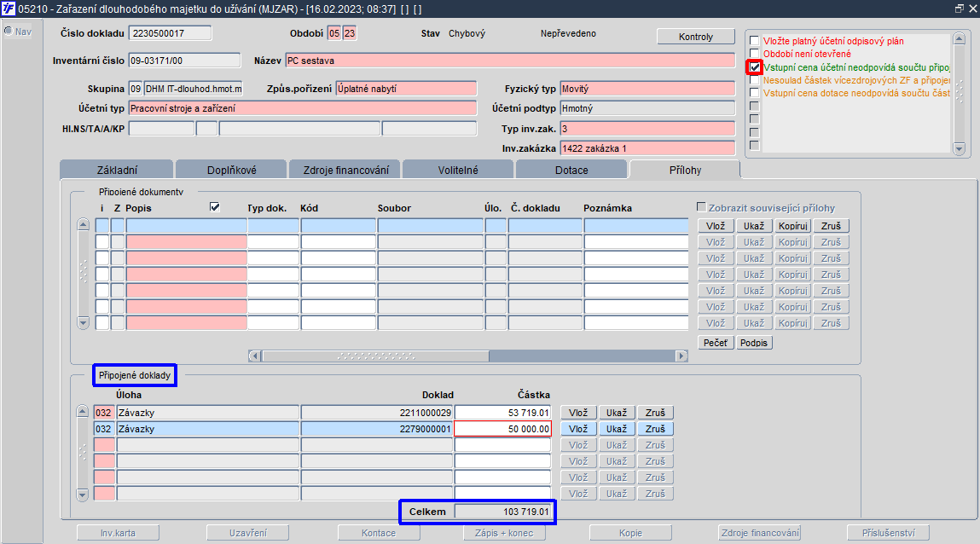The height and width of the screenshot is (544, 980).
Task: Click the scroll-up arrow of Připojené doklady list
Action: [x=82, y=412]
